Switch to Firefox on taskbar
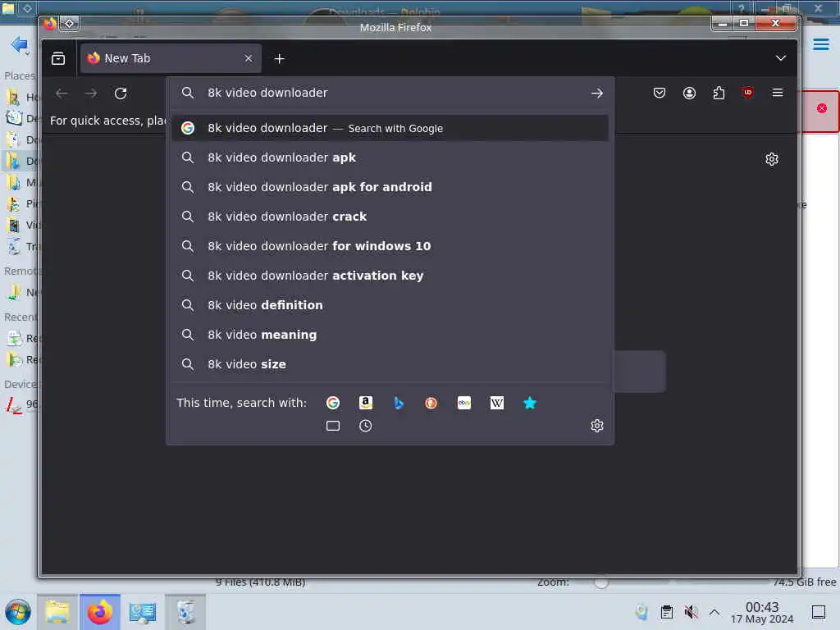This screenshot has height=630, width=840. tap(100, 612)
